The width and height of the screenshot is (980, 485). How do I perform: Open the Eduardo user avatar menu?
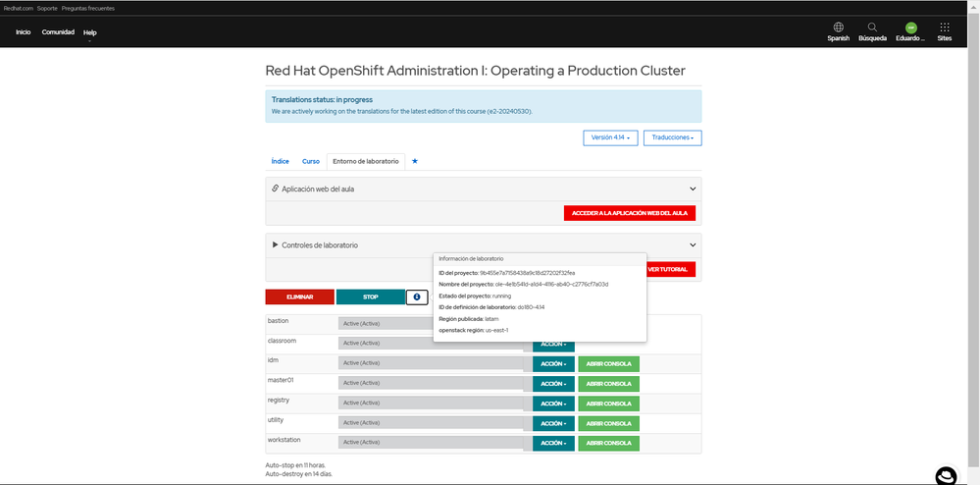pos(911,28)
